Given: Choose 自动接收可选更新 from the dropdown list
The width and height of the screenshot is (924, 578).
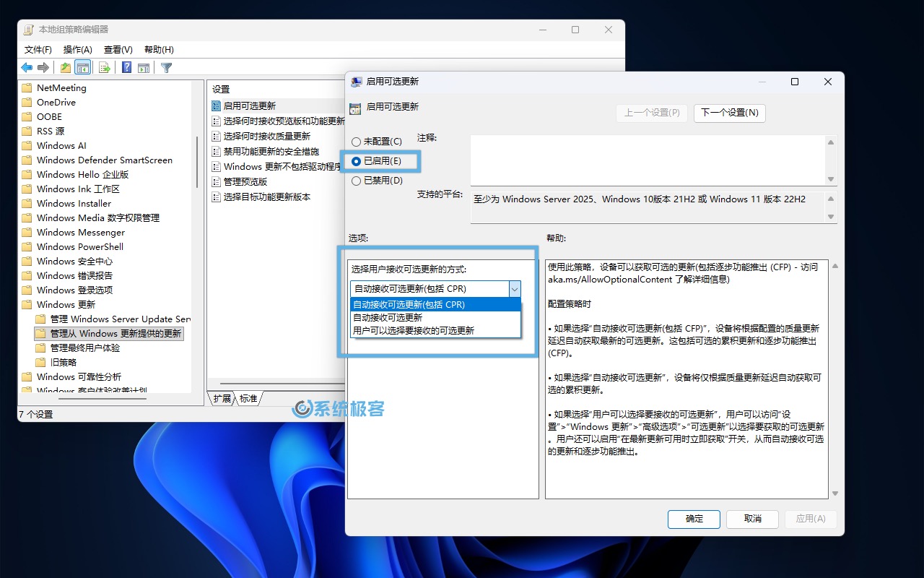Looking at the screenshot, I should pos(388,317).
